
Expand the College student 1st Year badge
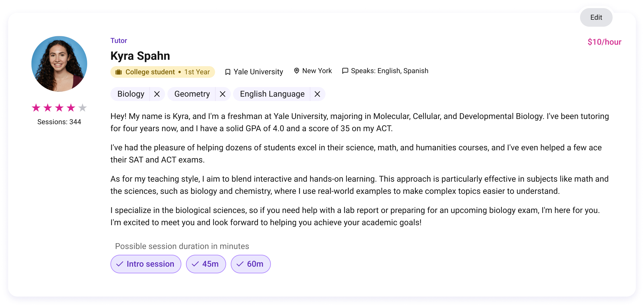click(x=162, y=72)
